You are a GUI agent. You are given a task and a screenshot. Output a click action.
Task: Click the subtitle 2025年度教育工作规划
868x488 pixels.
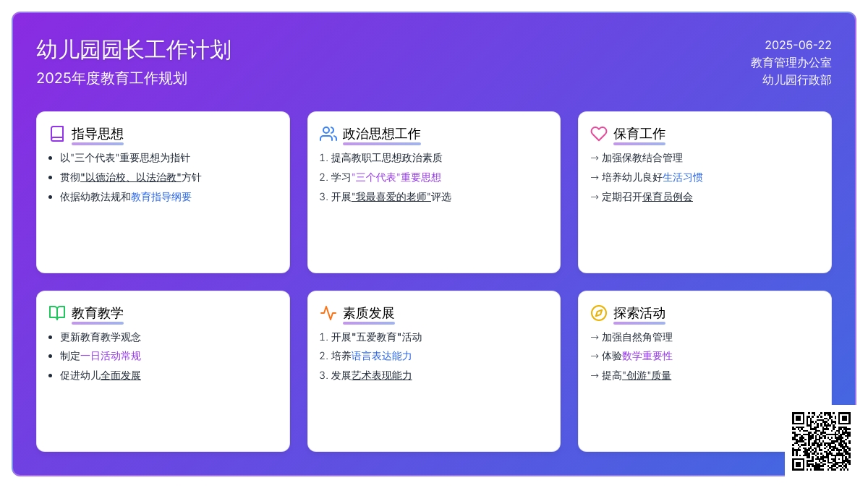pos(112,78)
